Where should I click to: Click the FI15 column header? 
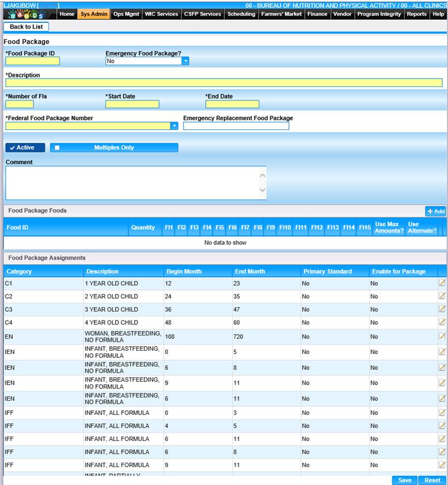365,227
